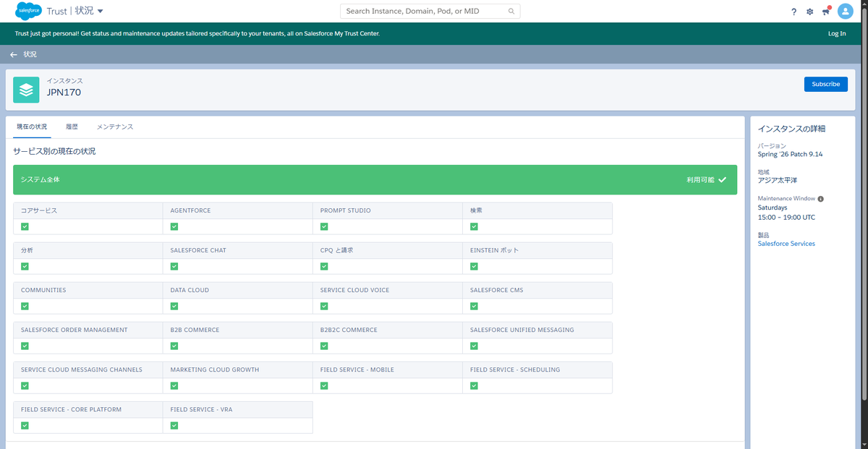Image resolution: width=868 pixels, height=449 pixels.
Task: Click the status check under FIELD SERVICE - VRA
Action: click(x=174, y=425)
